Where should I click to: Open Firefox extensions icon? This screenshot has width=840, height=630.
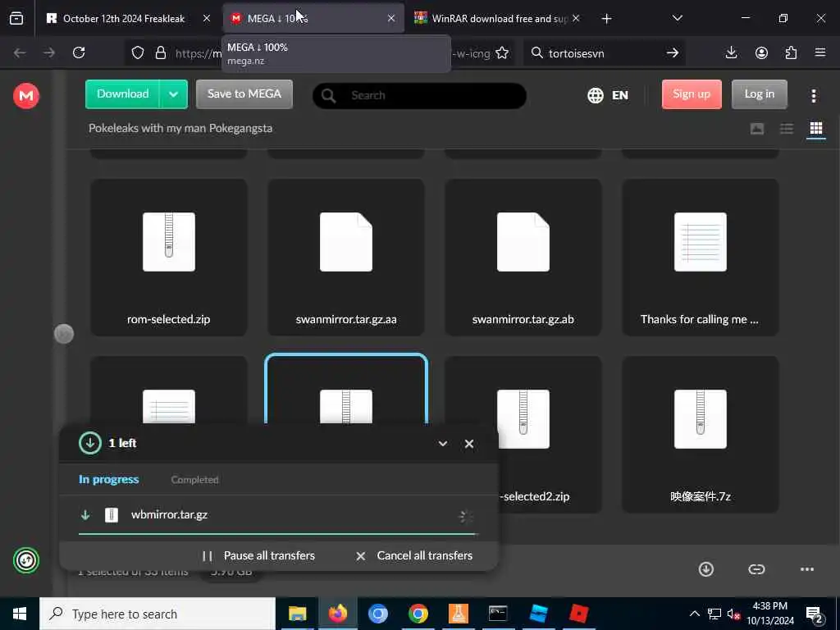tap(791, 52)
